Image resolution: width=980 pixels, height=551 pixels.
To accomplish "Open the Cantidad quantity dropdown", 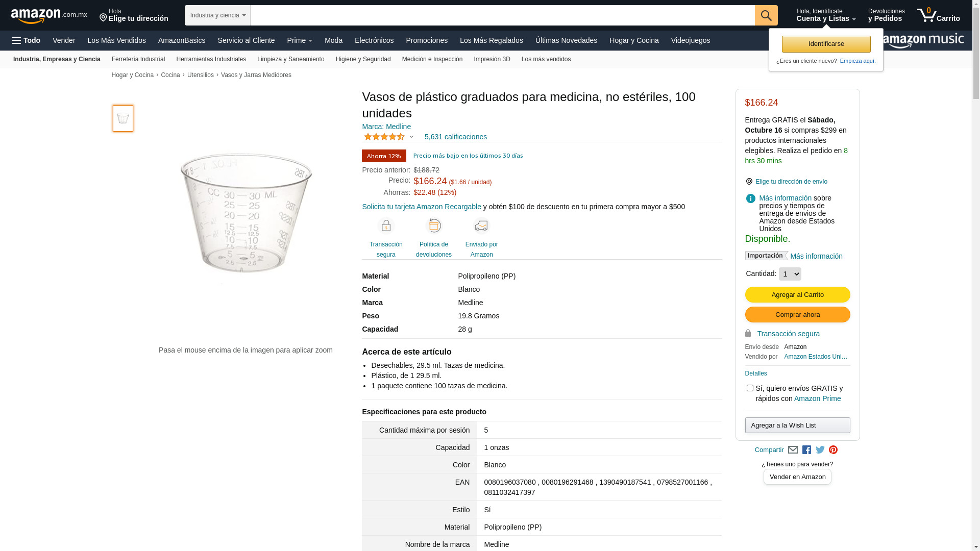I will 790,274.
